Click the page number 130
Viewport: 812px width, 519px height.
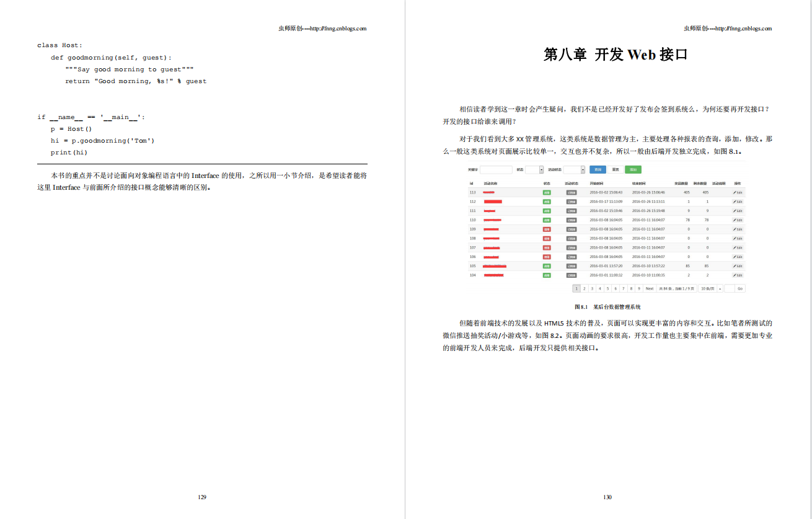point(607,497)
